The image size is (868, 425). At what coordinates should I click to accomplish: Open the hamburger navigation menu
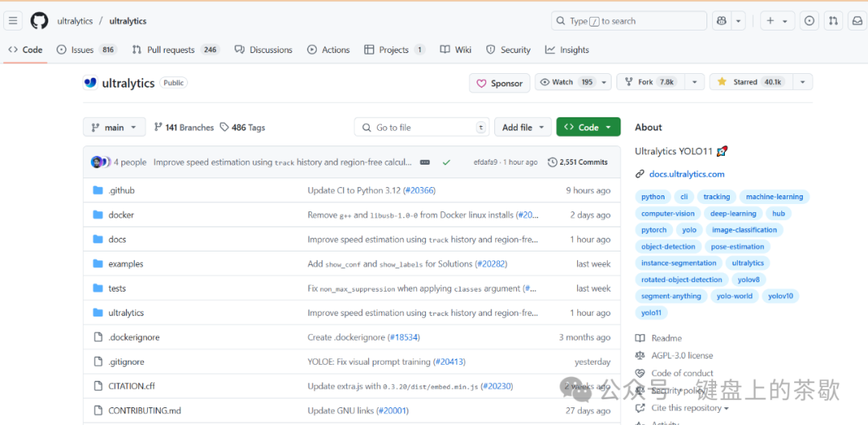pyautogui.click(x=14, y=21)
